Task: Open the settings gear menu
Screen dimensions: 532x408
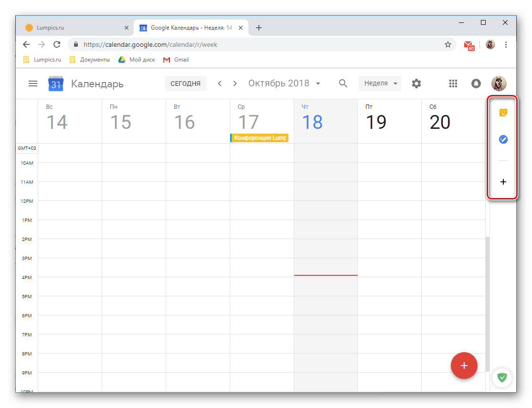Action: (x=416, y=84)
